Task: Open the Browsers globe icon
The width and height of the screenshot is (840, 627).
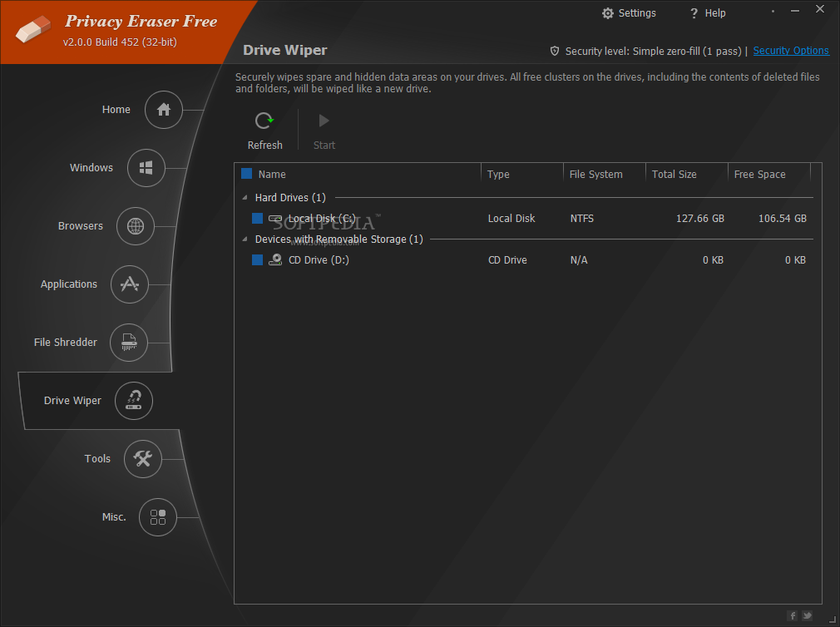Action: 136,226
